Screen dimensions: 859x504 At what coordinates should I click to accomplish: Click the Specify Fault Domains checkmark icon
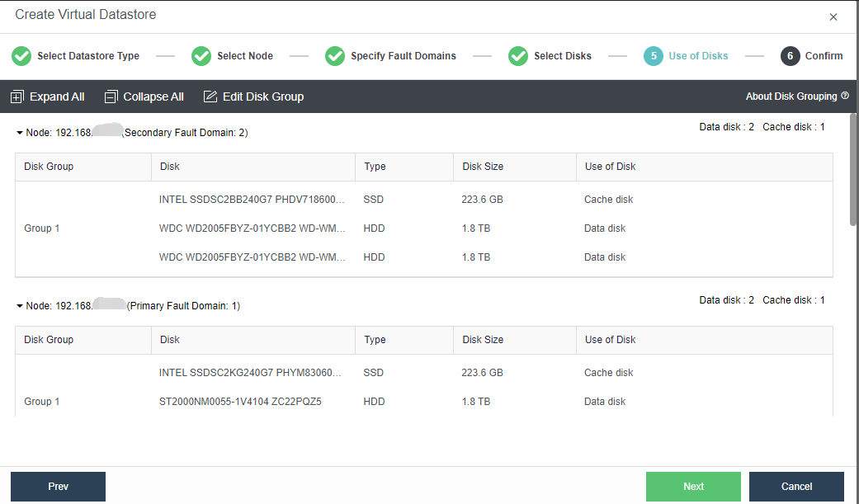(335, 56)
